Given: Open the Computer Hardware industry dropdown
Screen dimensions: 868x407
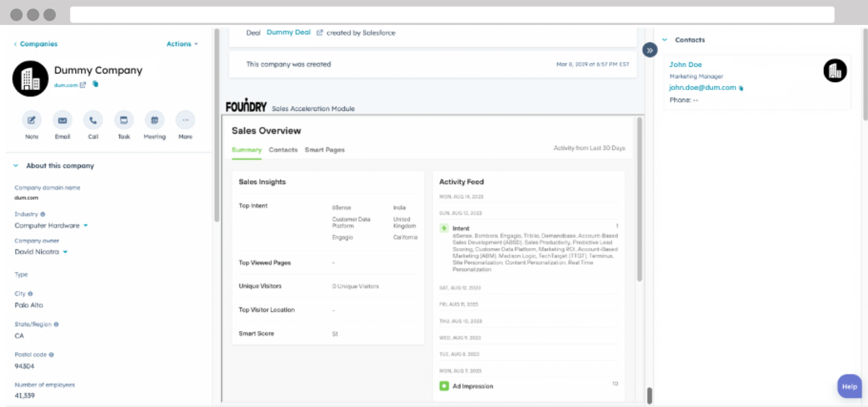Looking at the screenshot, I should coord(51,226).
